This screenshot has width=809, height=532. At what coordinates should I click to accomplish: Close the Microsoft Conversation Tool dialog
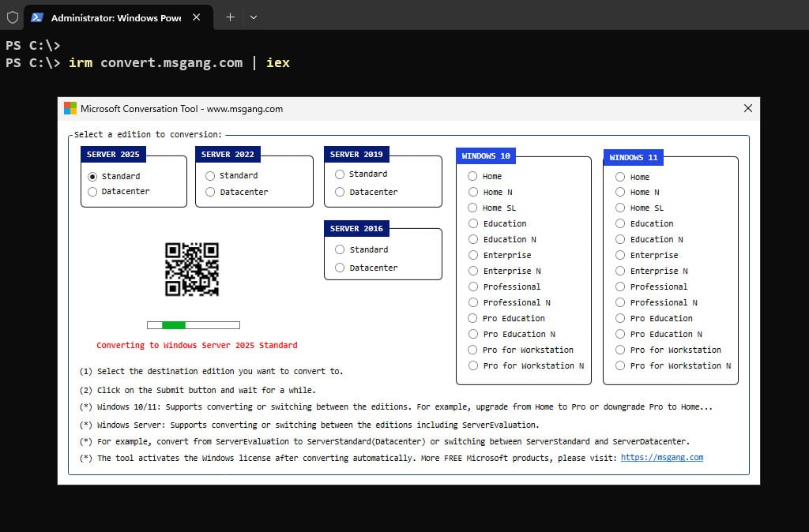[747, 108]
